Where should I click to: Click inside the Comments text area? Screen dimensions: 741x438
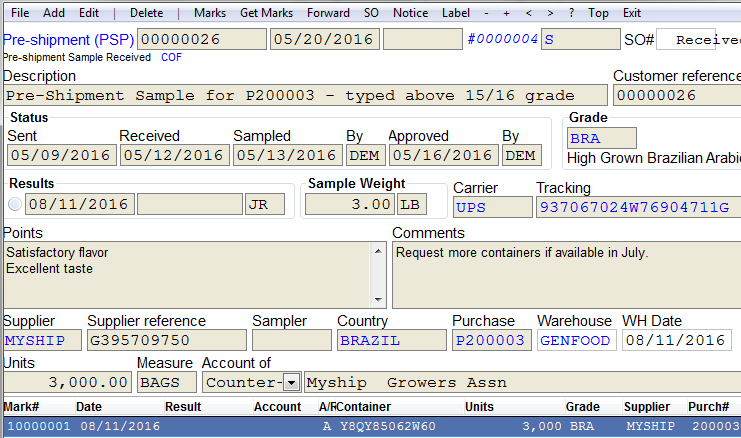(x=567, y=275)
